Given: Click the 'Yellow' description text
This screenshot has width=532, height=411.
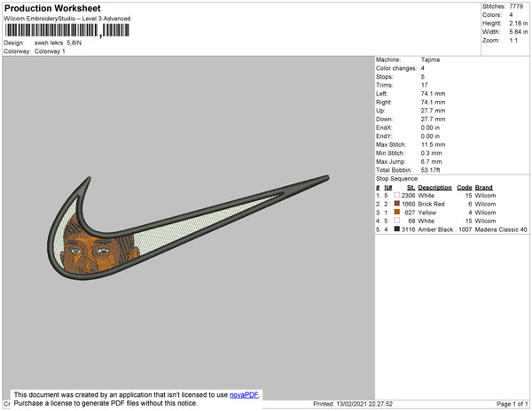Looking at the screenshot, I should tap(426, 213).
